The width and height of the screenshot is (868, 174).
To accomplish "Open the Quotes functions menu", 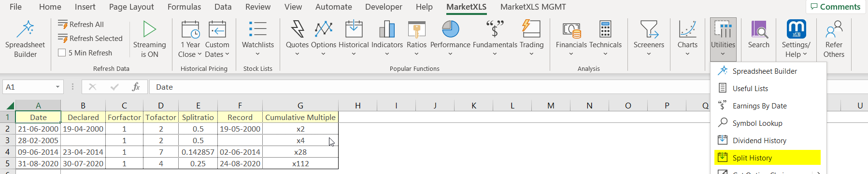I will 297,39.
